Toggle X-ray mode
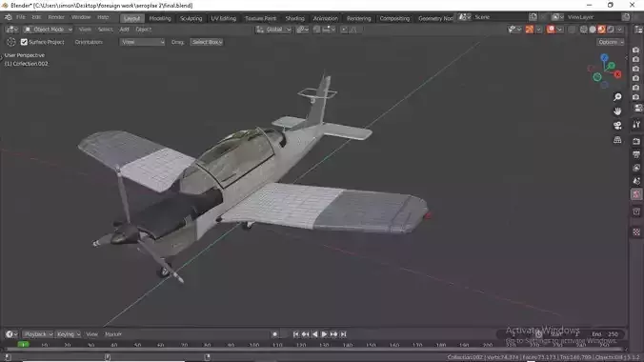This screenshot has width=644, height=362. point(572,30)
